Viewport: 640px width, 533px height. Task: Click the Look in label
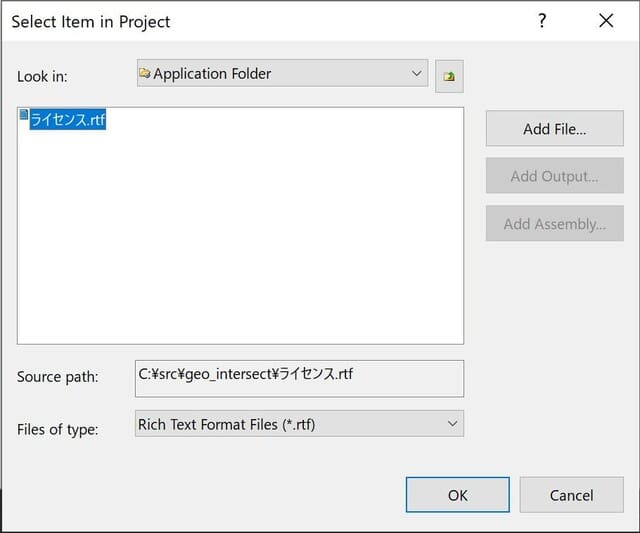pyautogui.click(x=42, y=77)
